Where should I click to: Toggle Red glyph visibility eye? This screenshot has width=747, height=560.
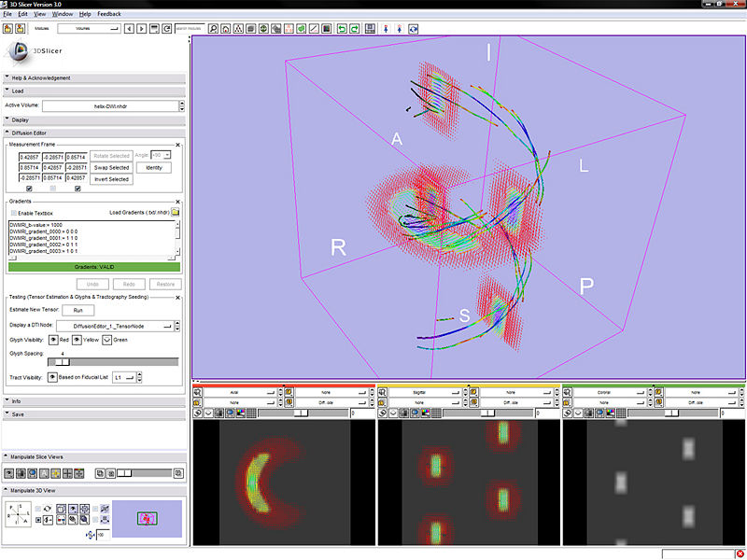(x=53, y=340)
